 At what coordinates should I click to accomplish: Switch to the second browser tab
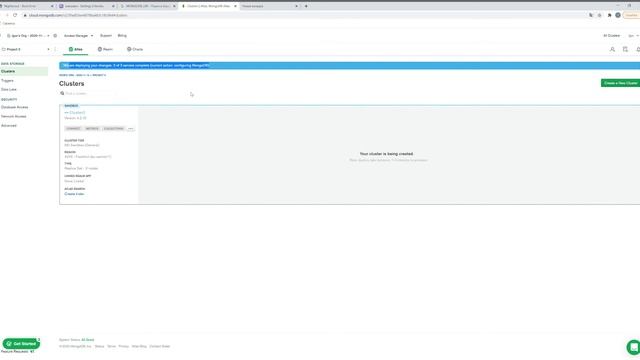click(87, 6)
